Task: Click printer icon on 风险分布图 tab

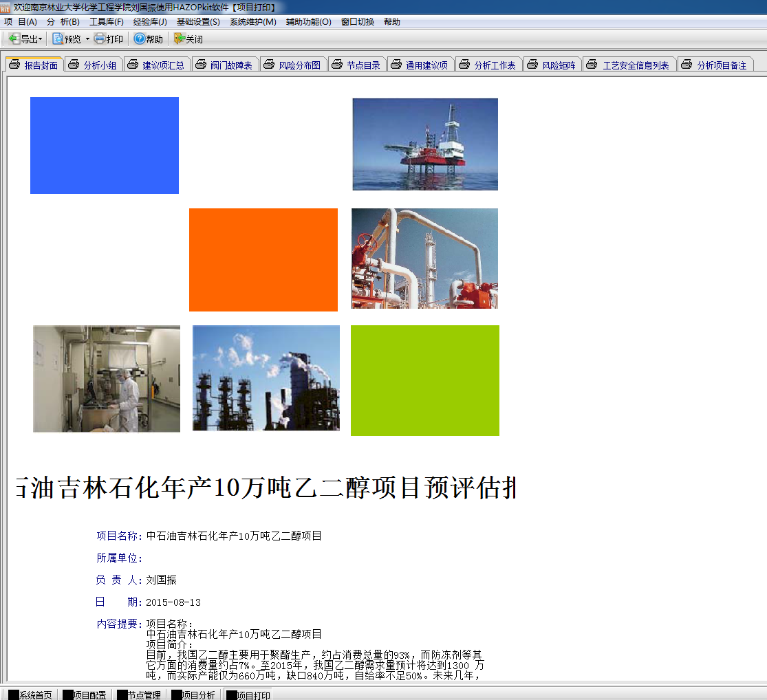Action: pos(269,65)
